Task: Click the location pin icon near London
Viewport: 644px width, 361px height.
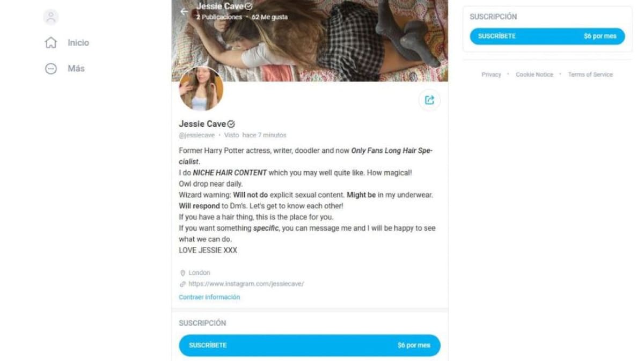Action: (182, 273)
